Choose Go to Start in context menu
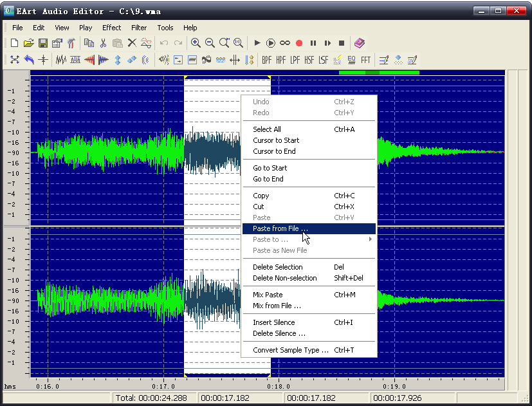This screenshot has width=532, height=406. 309,168
